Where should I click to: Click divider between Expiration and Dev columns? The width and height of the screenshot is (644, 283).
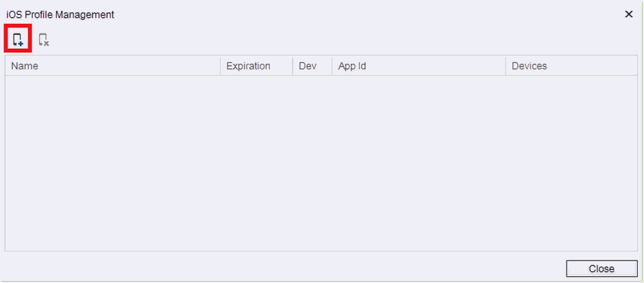[x=293, y=66]
